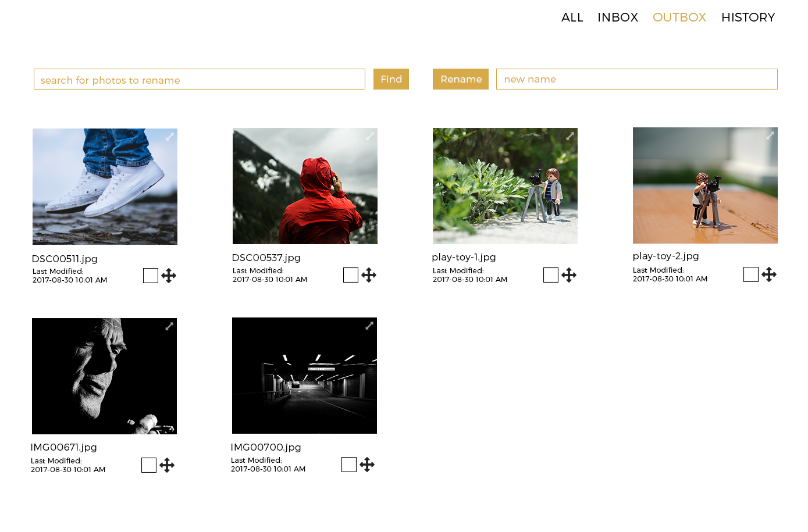The image size is (808, 532).
Task: Expand the DSC00511.jpg sneakers photo
Action: tap(170, 136)
